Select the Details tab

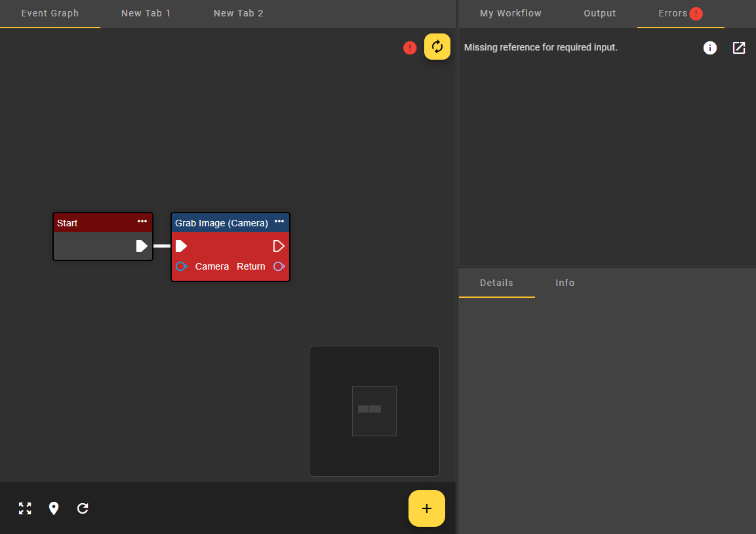click(x=496, y=283)
